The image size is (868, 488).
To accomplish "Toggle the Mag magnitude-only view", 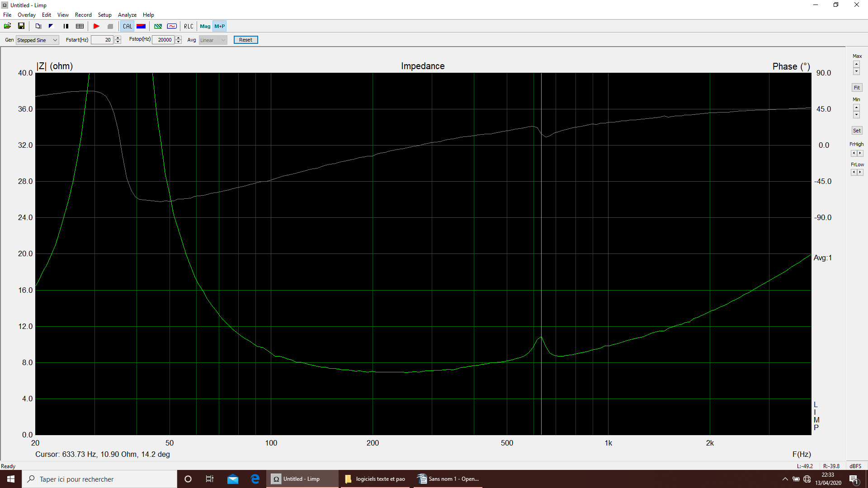I will coord(205,26).
